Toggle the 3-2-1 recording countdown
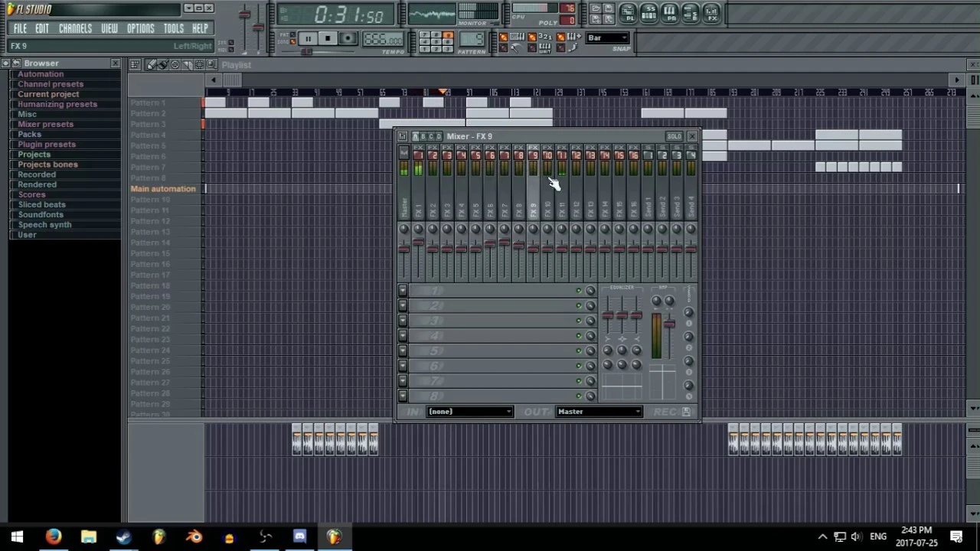The height and width of the screenshot is (551, 980). pyautogui.click(x=532, y=37)
